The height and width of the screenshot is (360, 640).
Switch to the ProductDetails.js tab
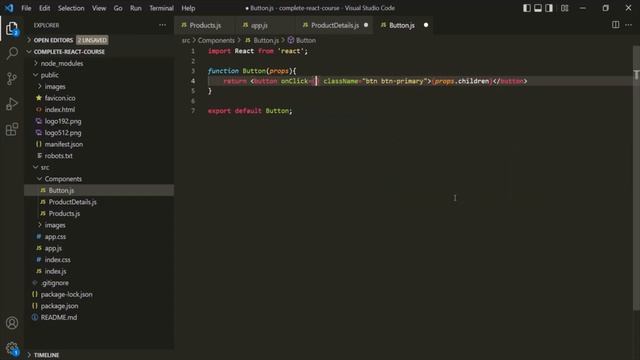coord(335,25)
